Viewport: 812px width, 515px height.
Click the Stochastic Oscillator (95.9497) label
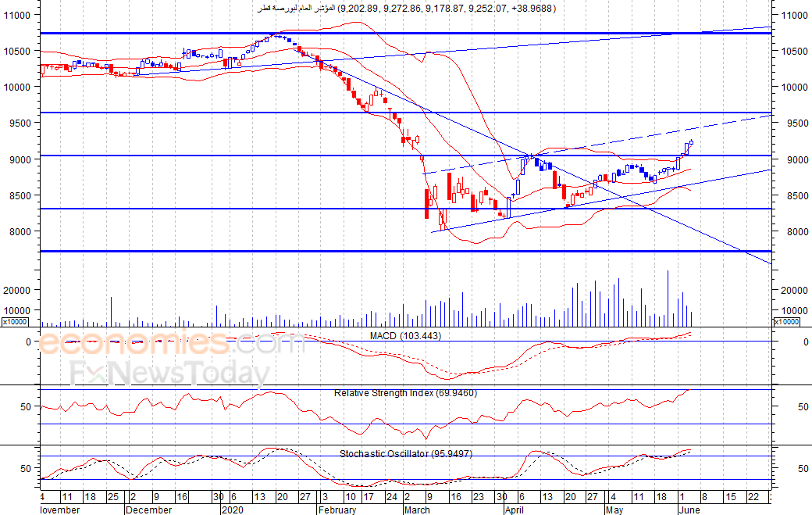tap(405, 454)
